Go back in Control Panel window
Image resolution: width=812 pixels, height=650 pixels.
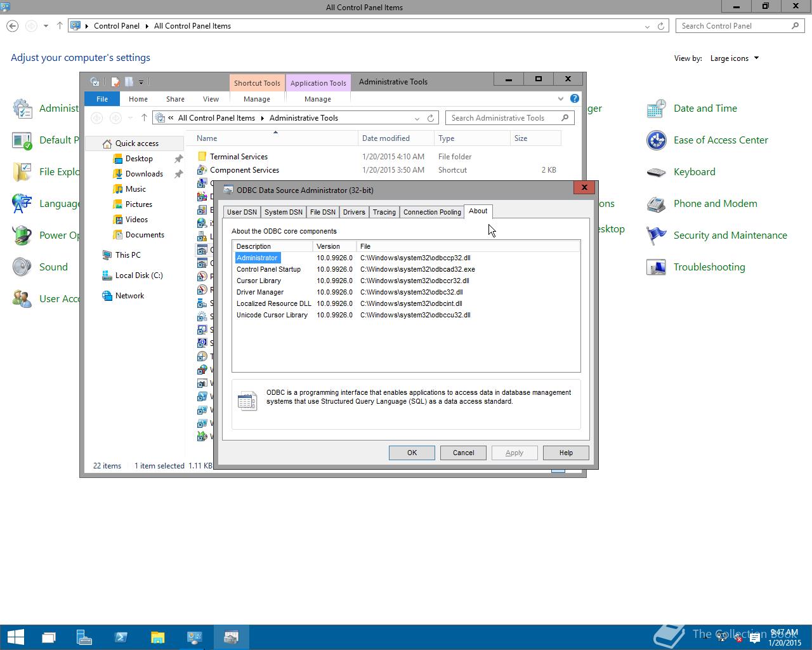coord(12,26)
